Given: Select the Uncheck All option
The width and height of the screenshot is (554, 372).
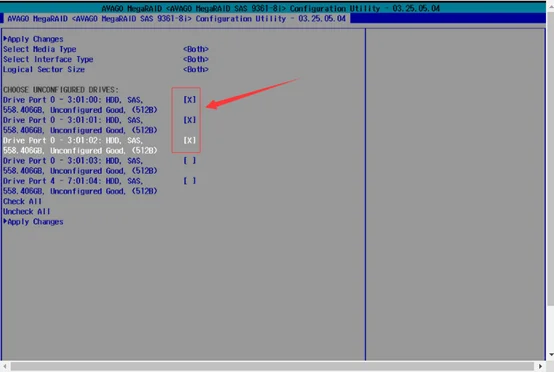Looking at the screenshot, I should coord(26,212).
